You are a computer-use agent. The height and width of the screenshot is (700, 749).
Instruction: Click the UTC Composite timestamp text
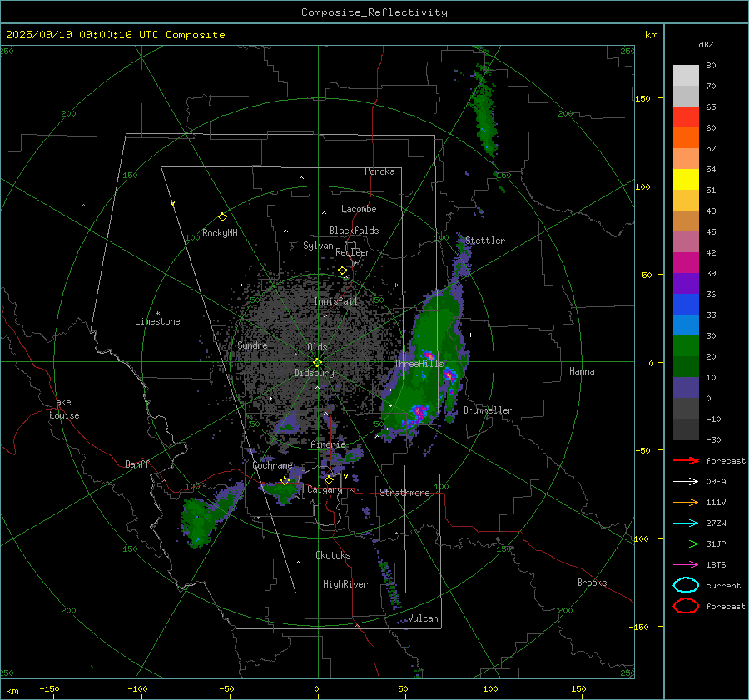coord(115,34)
